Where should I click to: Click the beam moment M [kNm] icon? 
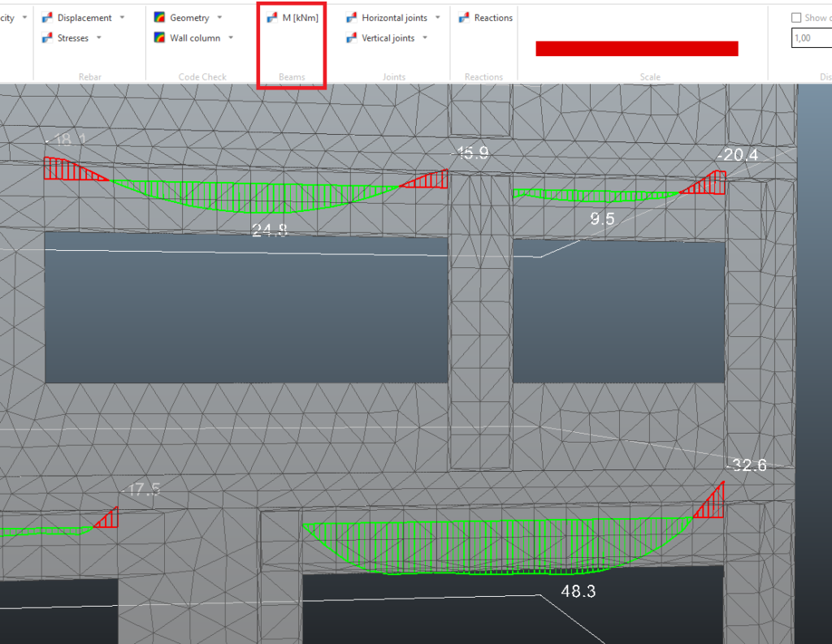click(272, 18)
